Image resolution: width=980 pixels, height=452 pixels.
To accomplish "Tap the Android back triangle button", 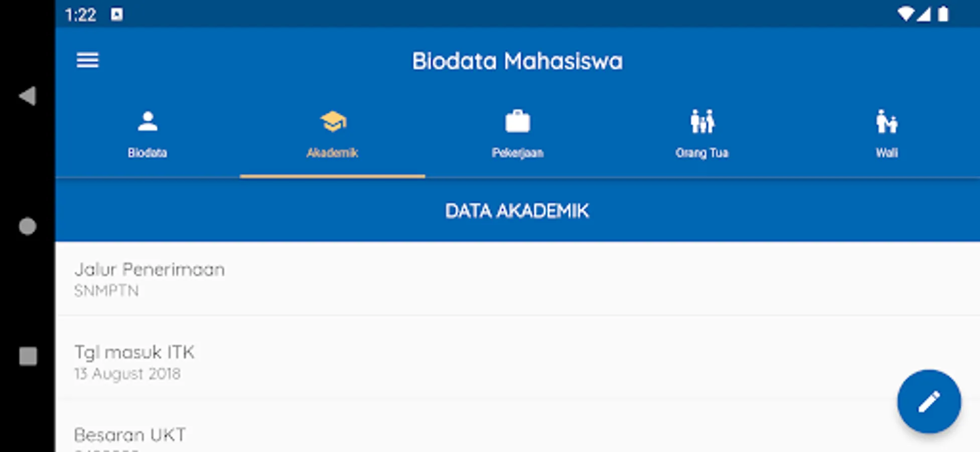I will (x=28, y=96).
